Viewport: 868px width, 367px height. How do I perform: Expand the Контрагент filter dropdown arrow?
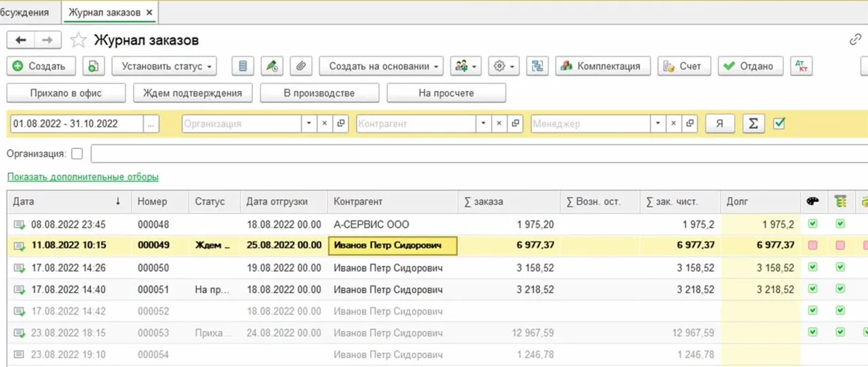(x=484, y=123)
